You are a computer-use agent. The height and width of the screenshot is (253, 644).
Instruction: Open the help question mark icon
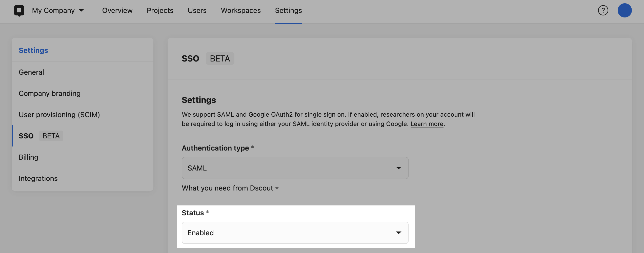[603, 10]
